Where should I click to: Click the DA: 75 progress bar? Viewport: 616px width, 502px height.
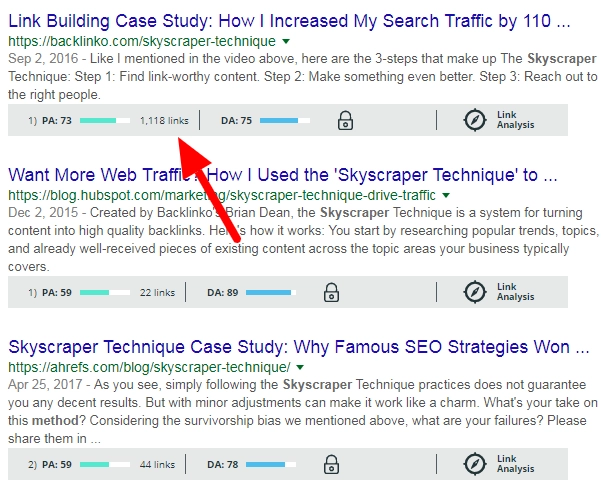coord(285,121)
